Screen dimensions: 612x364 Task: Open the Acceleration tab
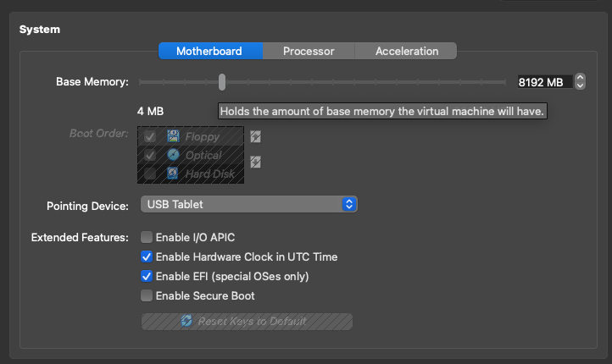407,51
